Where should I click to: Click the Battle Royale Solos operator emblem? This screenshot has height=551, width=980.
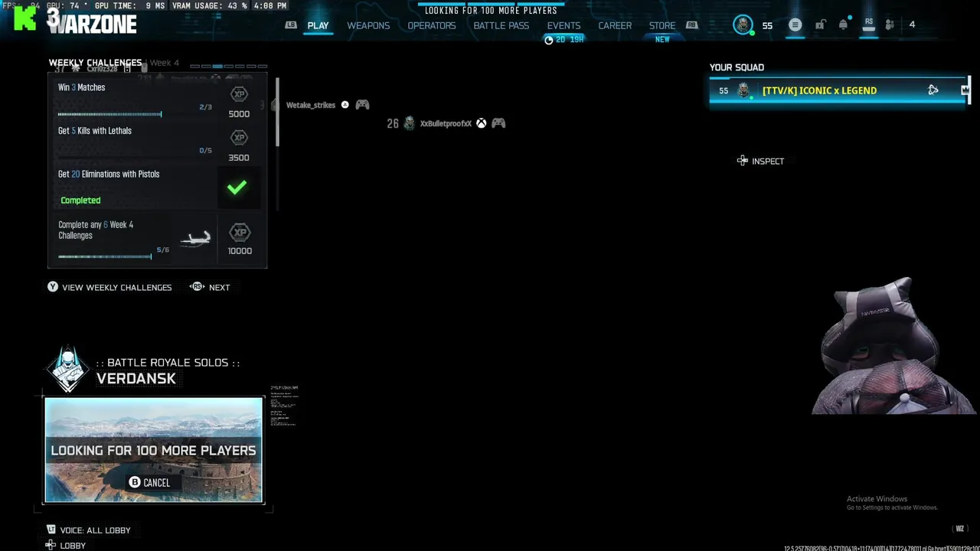click(x=68, y=369)
